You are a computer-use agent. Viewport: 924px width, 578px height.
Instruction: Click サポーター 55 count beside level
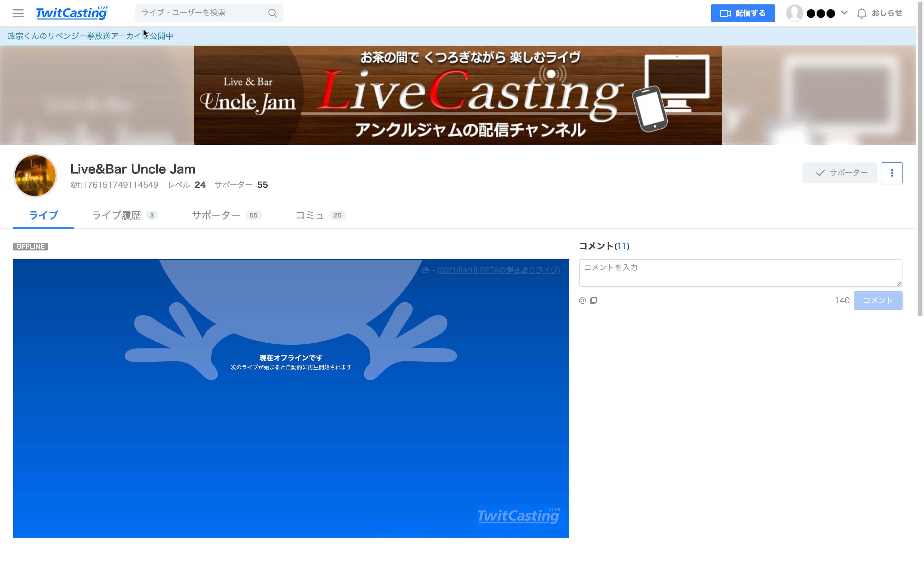[241, 185]
